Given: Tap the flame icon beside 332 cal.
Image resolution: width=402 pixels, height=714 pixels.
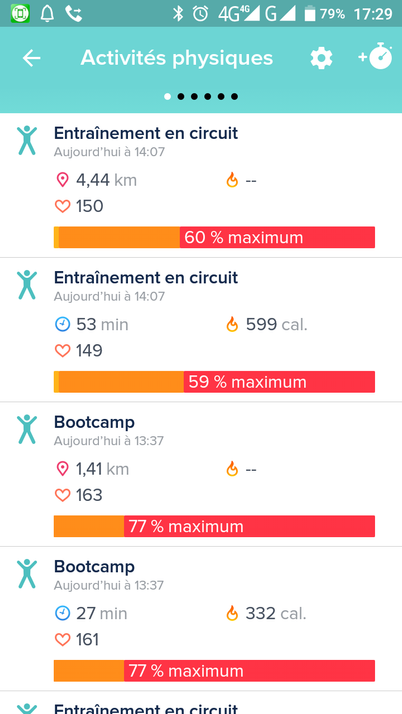Looking at the screenshot, I should coord(232,614).
